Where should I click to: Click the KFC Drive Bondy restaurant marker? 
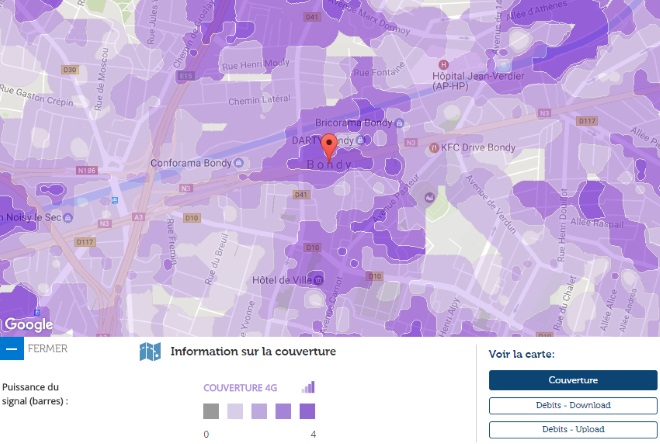click(433, 148)
